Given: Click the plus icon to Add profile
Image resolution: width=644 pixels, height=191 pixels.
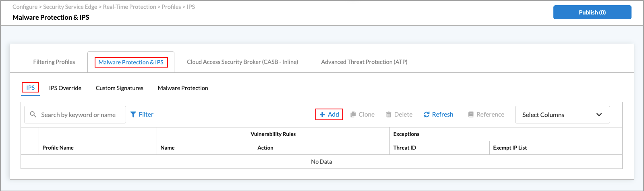Looking at the screenshot, I should (322, 115).
